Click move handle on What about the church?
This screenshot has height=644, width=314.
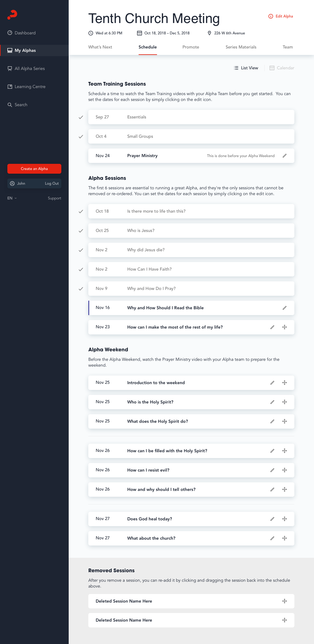285,538
